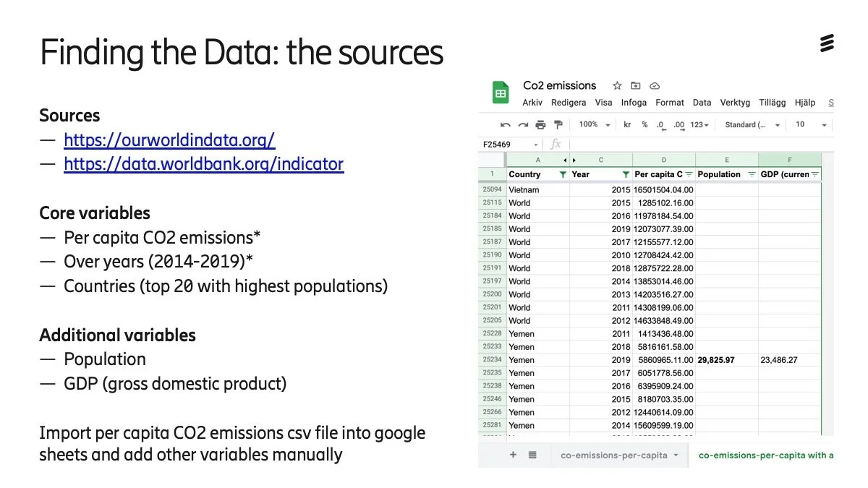Star the Co2 emissions document

point(617,85)
